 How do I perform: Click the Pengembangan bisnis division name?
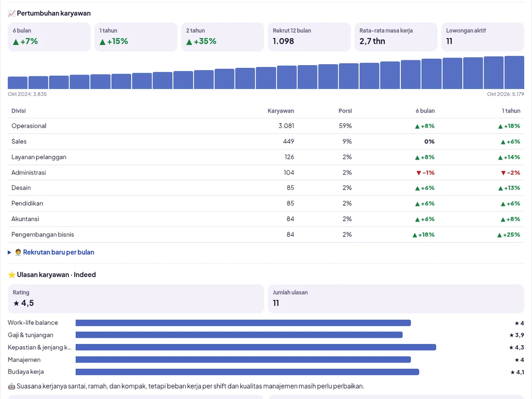43,235
